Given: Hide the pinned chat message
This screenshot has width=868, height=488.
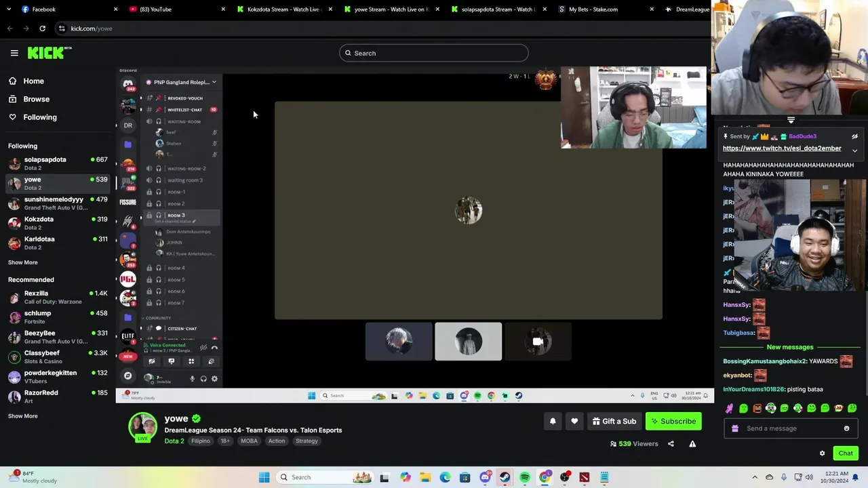Looking at the screenshot, I should click(x=855, y=136).
